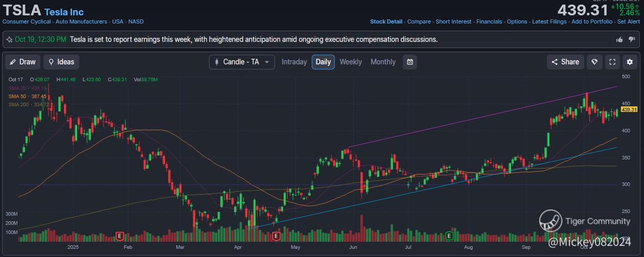Click the Set Alert link

click(629, 22)
